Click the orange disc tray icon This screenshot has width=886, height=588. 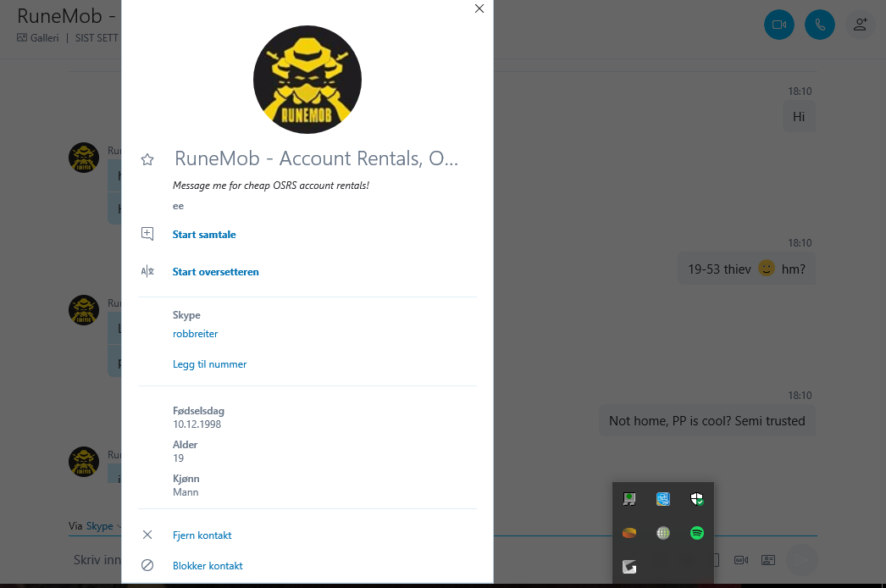click(x=629, y=533)
